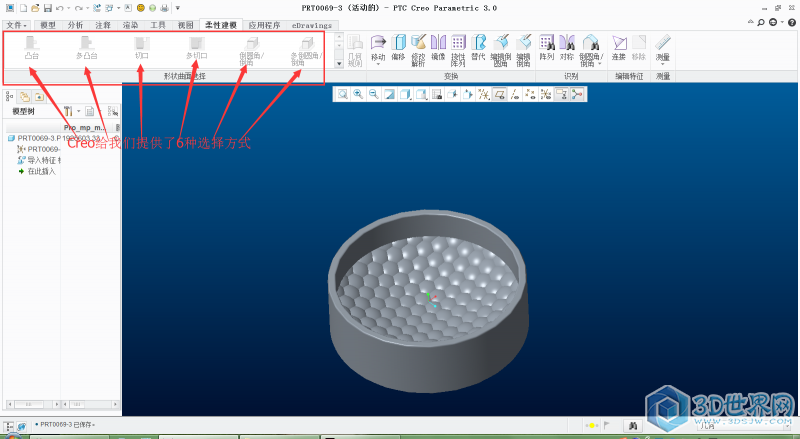Image resolution: width=800 pixels, height=439 pixels.
Task: Run 阵列 pattern recognition
Action: pos(547,47)
